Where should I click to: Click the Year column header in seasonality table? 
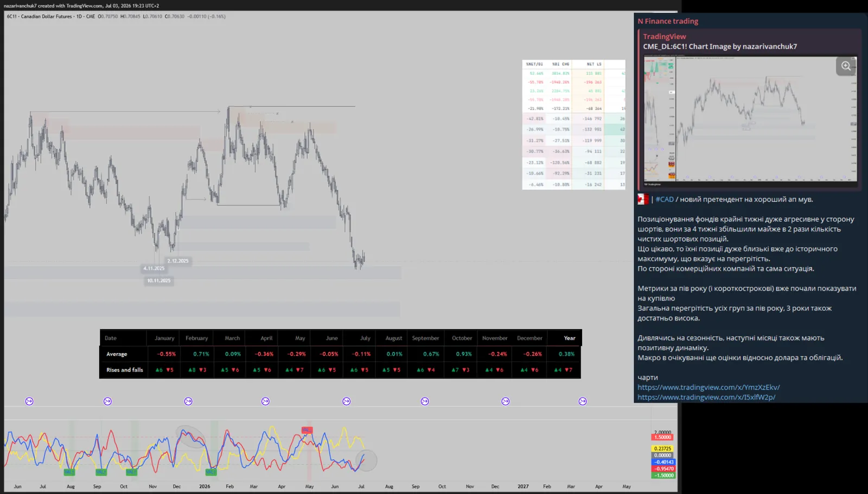click(x=570, y=338)
